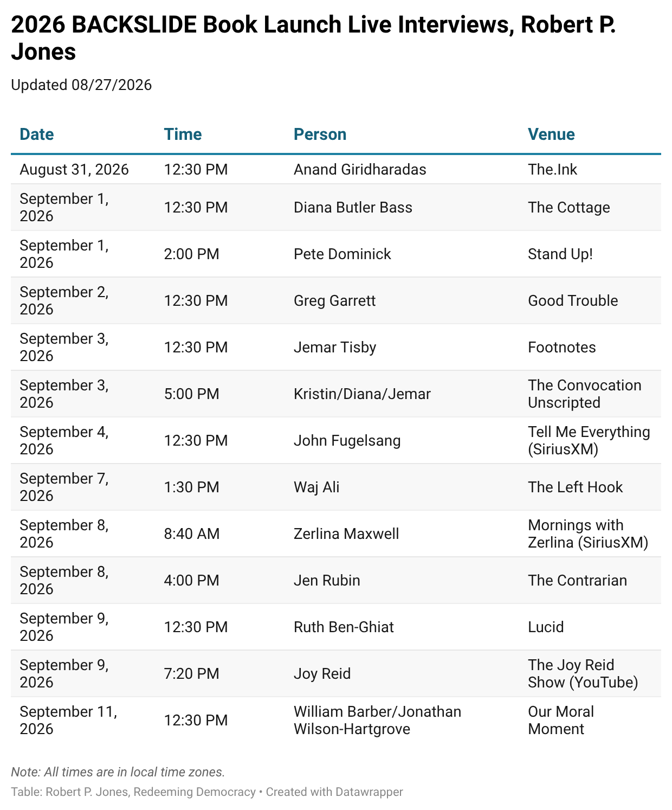Click The Convocation Unscripted venue
The height and width of the screenshot is (810, 672).
click(585, 394)
